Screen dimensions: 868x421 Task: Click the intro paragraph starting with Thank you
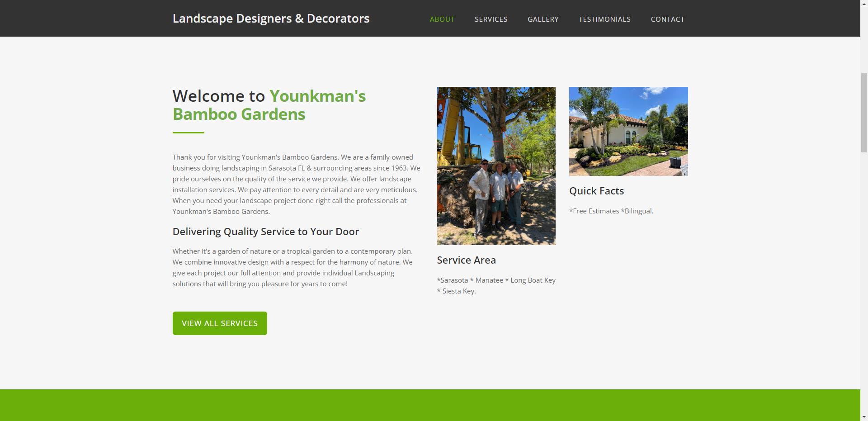(296, 184)
